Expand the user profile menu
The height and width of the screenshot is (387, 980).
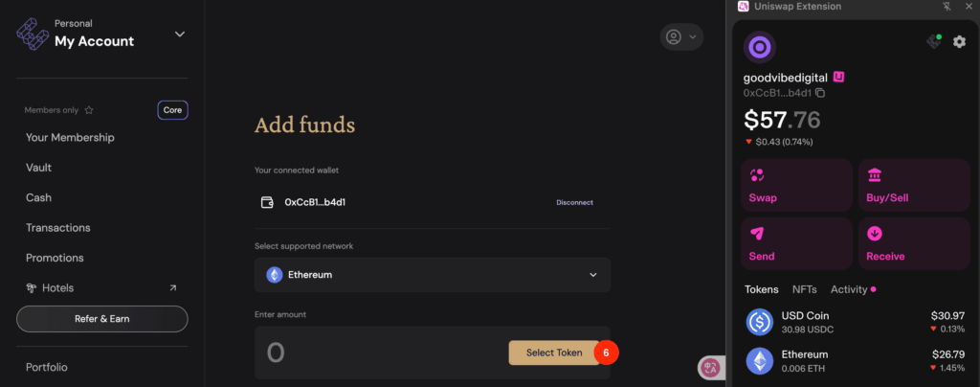pos(681,37)
